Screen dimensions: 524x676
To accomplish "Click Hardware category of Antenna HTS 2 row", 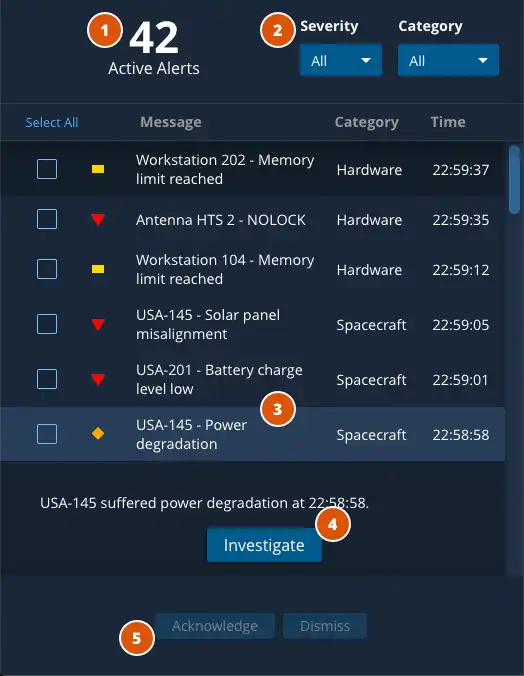I will tap(369, 220).
